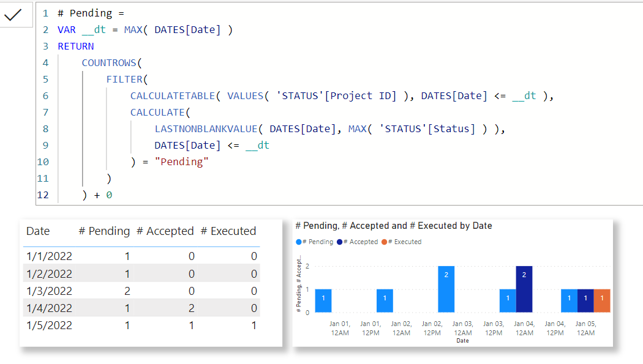Click LASTNONBLANKVALUE function in formula line 8
643x364 pixels.
click(x=206, y=129)
